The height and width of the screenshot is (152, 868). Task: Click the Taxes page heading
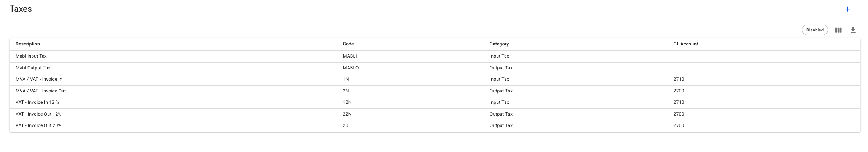coord(21,9)
